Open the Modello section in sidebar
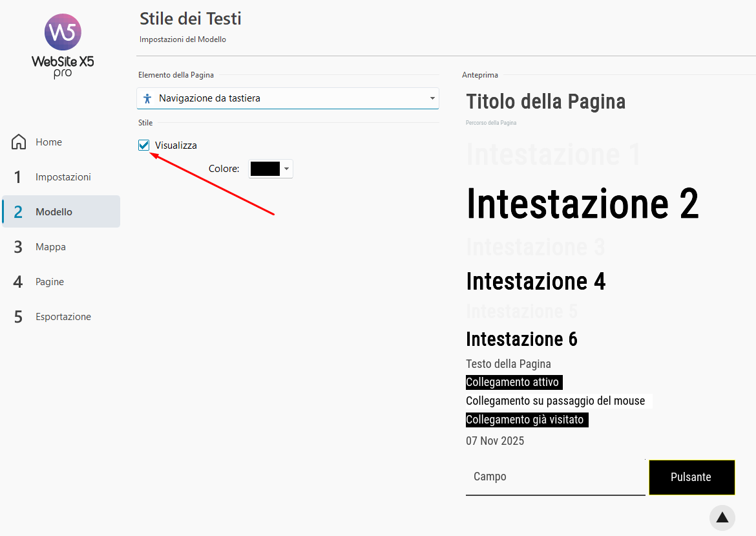This screenshot has height=536, width=756. (x=54, y=212)
